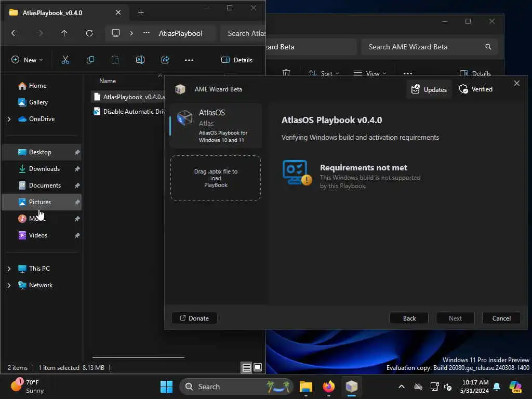Go back with the Explorer back arrow
The width and height of the screenshot is (532, 399).
point(14,33)
